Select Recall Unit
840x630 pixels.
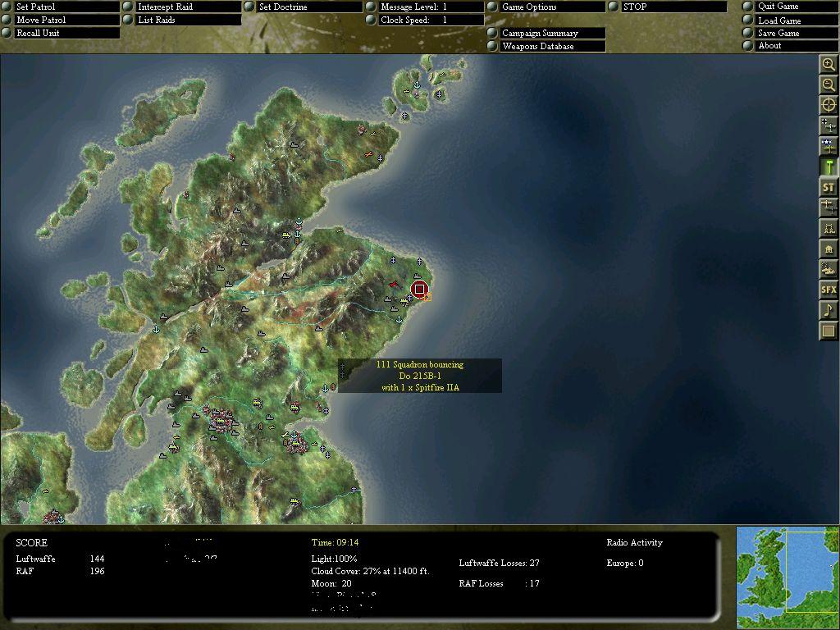(61, 33)
